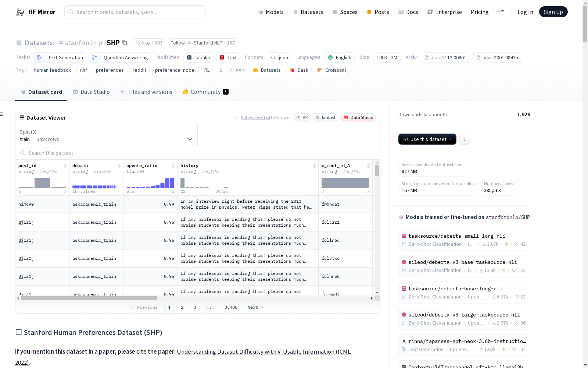Click the viewer vertical scrollbar thumb
This screenshot has width=588, height=368.
click(377, 171)
